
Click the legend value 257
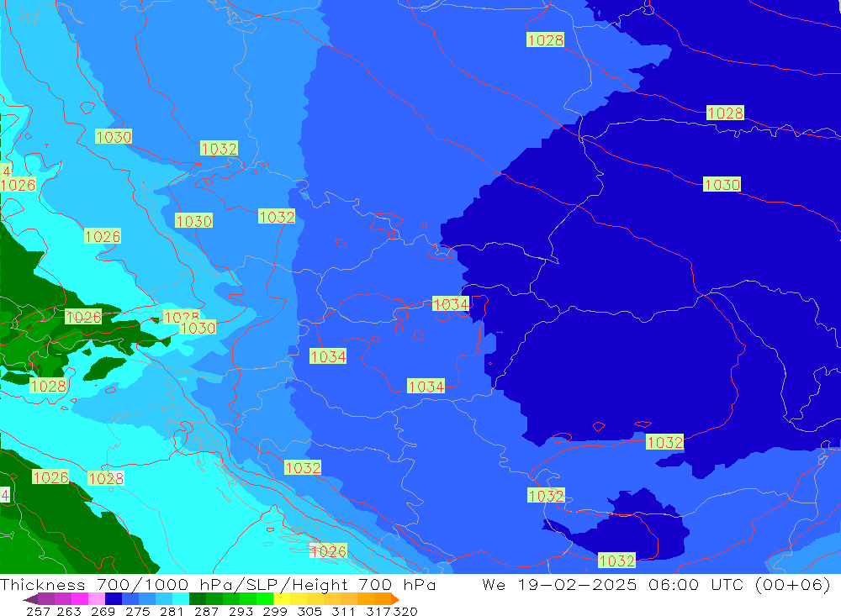tap(38, 611)
